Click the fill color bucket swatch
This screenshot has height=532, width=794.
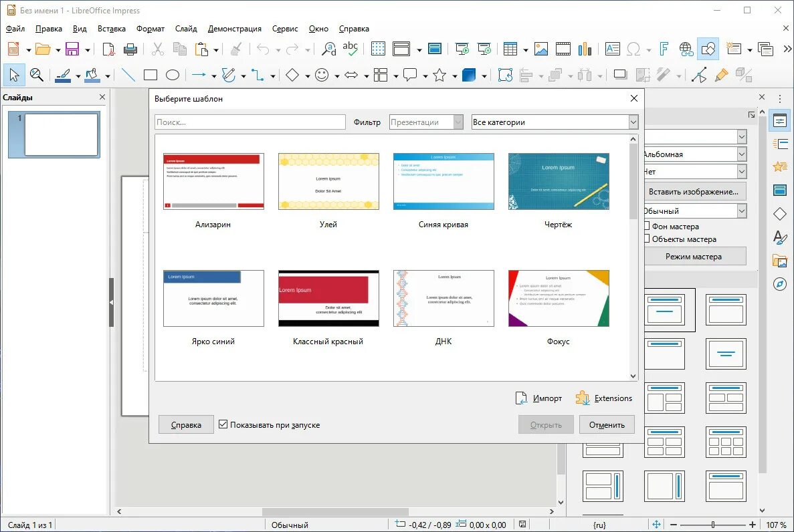(92, 75)
